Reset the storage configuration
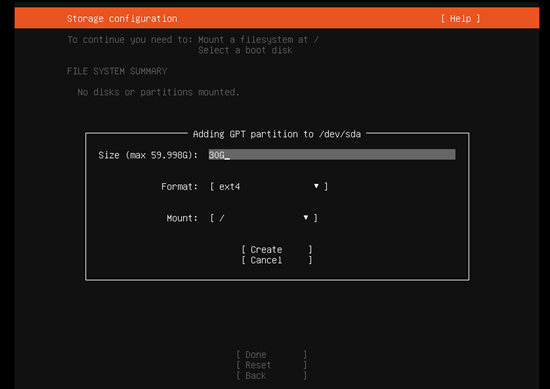Viewport: 550px width, 389px height. coord(271,365)
